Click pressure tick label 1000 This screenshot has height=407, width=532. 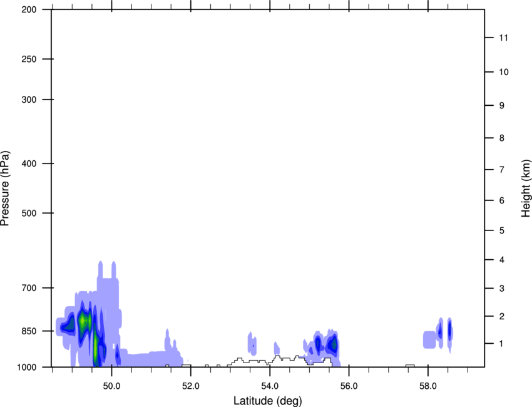(x=27, y=367)
